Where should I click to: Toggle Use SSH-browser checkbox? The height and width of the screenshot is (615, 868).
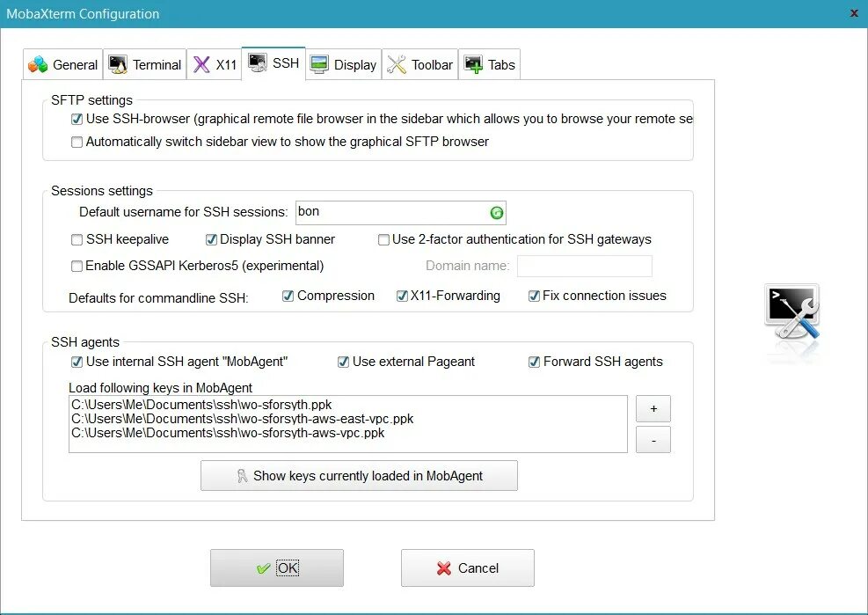pos(77,119)
